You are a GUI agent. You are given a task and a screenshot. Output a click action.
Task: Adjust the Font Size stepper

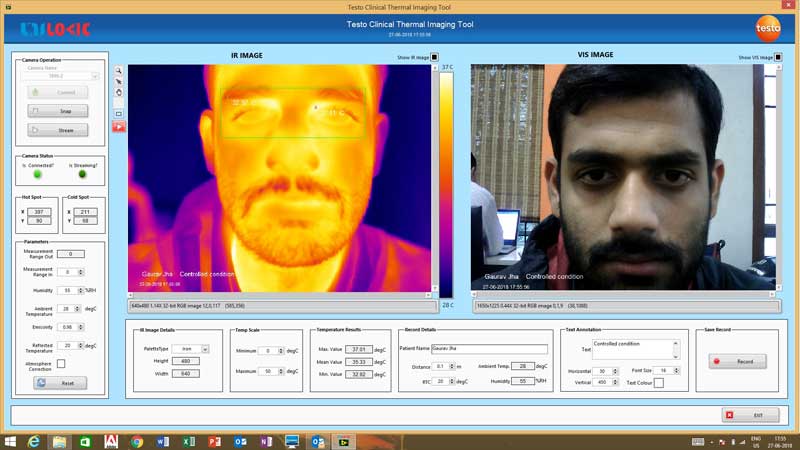point(676,370)
